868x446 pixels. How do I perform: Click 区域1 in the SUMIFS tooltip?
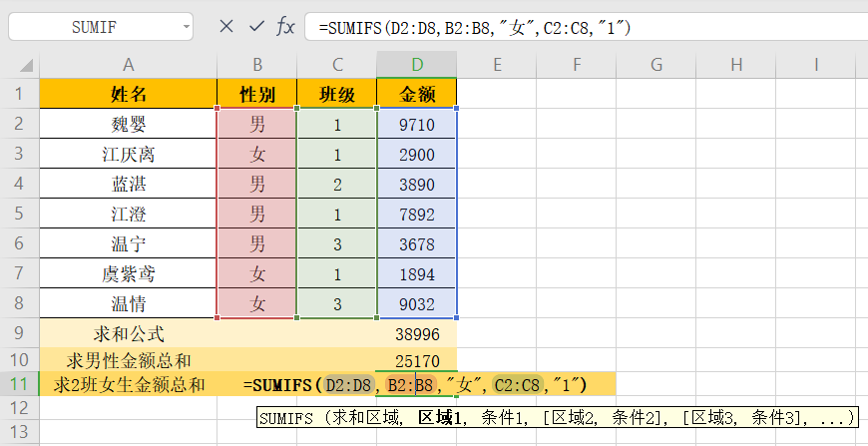[x=440, y=418]
